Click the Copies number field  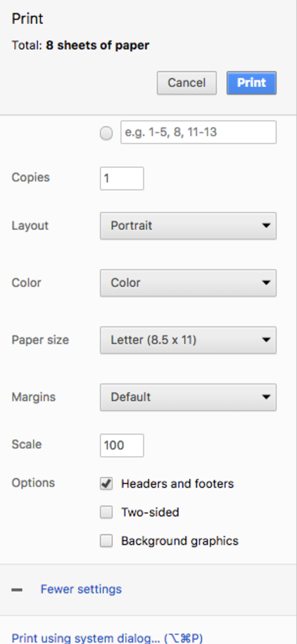122,179
